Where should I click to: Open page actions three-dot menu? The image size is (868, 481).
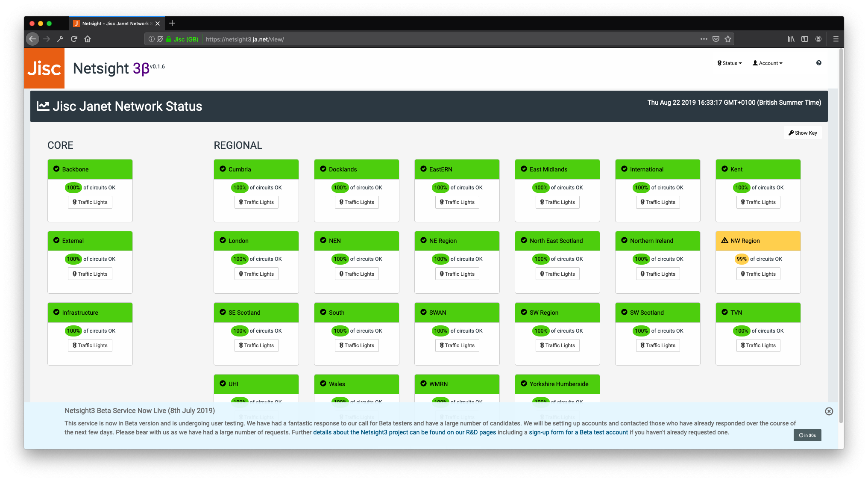pos(704,39)
